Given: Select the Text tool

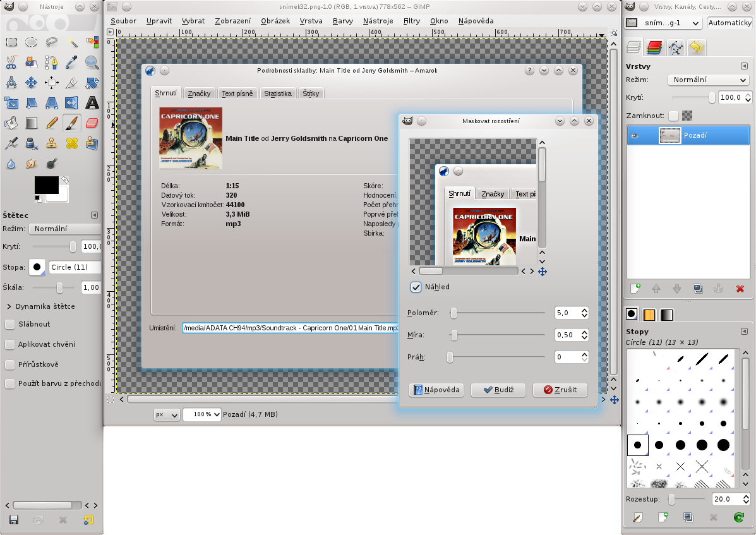Looking at the screenshot, I should (x=92, y=103).
